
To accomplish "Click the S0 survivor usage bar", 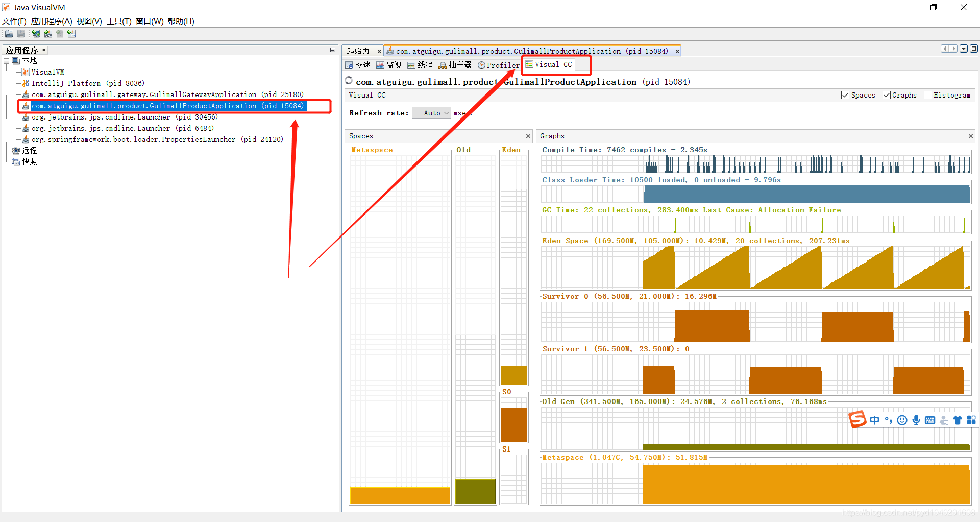I will click(x=514, y=424).
